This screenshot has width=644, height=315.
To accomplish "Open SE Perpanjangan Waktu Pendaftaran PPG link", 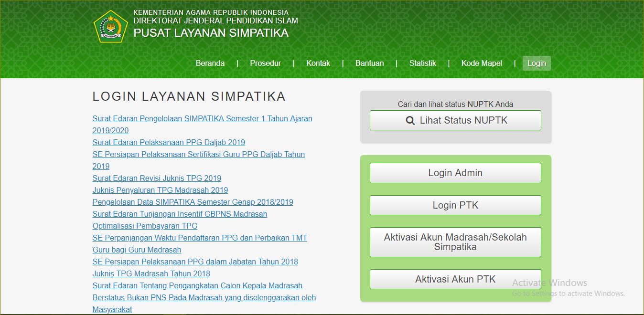I will click(200, 244).
